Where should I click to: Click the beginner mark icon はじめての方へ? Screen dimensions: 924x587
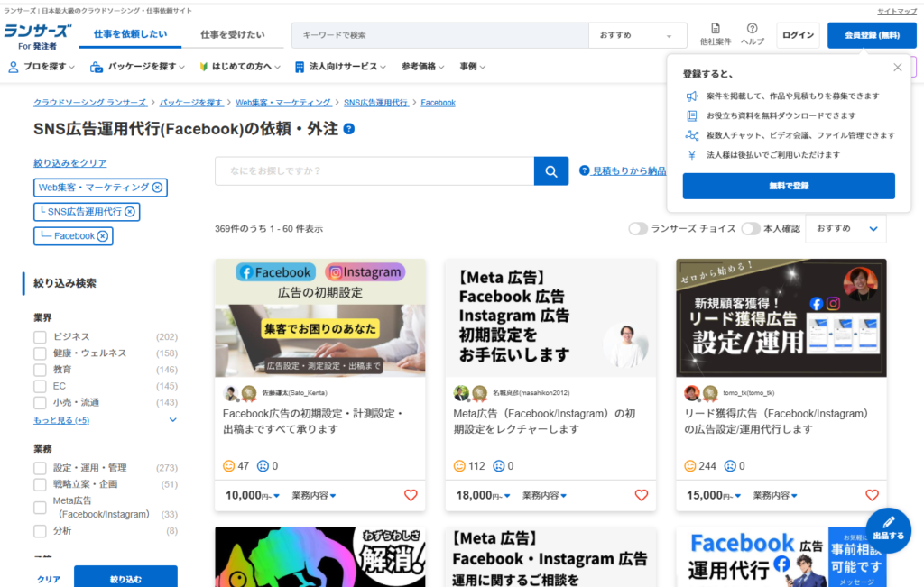(203, 67)
